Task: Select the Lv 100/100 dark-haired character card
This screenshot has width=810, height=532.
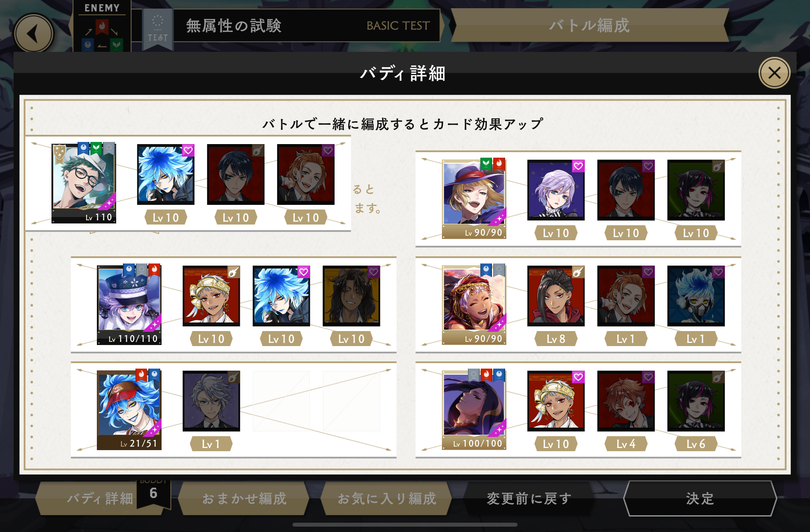Action: (x=474, y=410)
